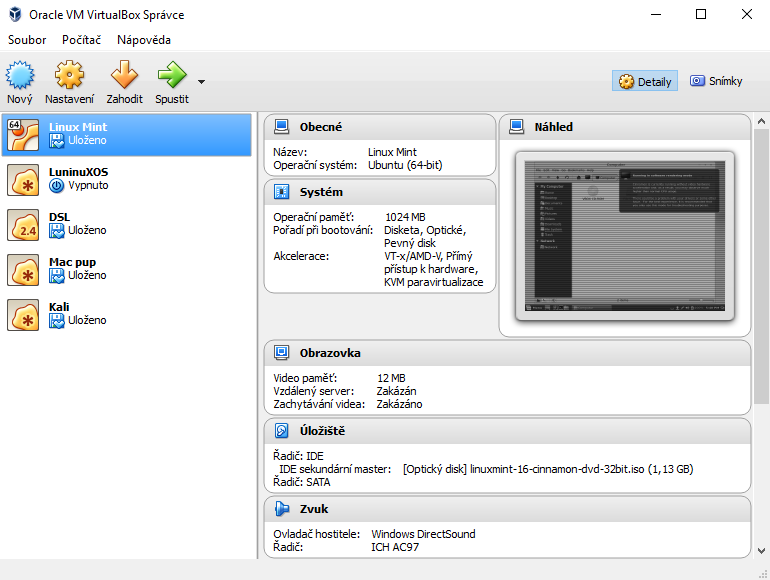Click the Linux Mint 64-bit OS icon

pyautogui.click(x=23, y=135)
